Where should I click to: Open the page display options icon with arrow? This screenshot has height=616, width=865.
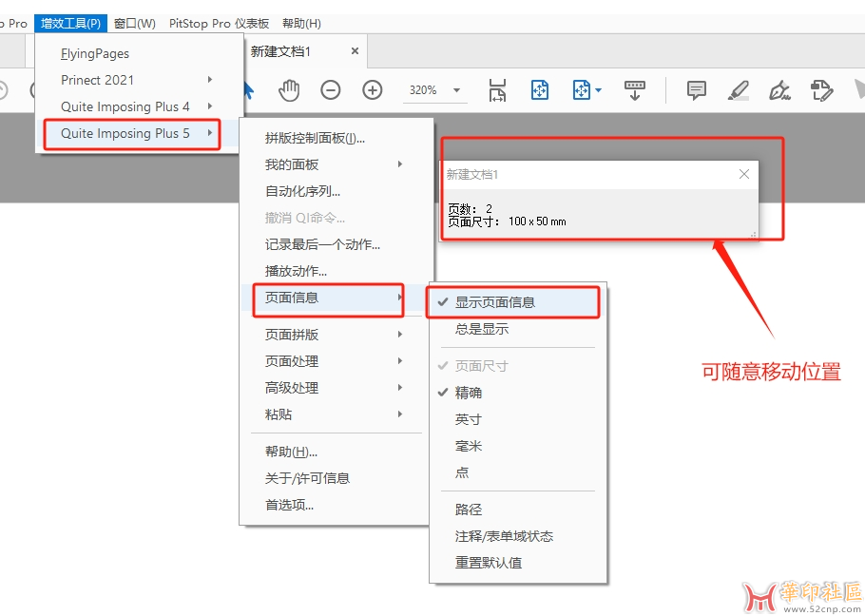click(586, 90)
